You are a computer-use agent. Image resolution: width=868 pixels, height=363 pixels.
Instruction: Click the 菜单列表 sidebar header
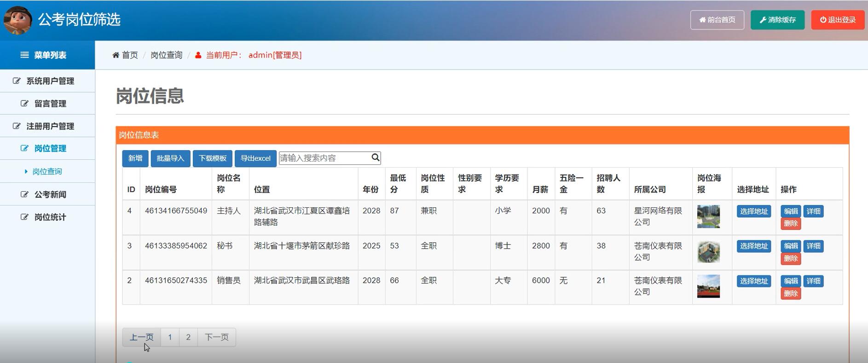tap(47, 55)
